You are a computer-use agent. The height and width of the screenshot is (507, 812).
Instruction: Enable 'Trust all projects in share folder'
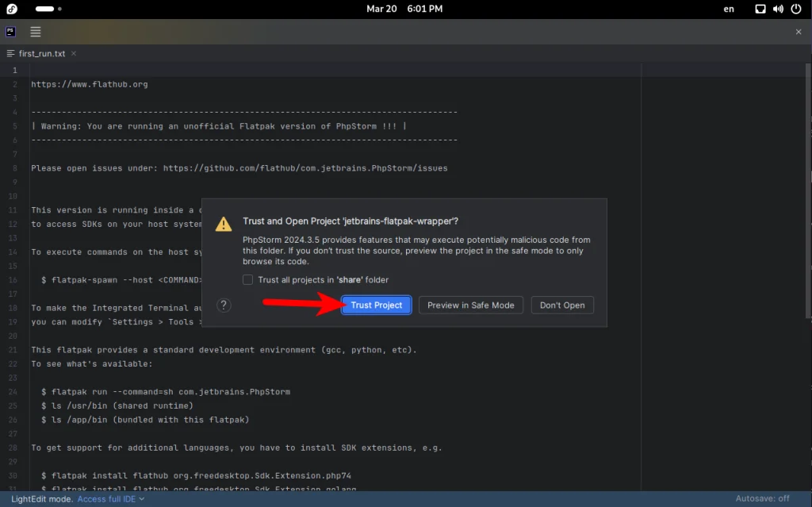click(247, 278)
